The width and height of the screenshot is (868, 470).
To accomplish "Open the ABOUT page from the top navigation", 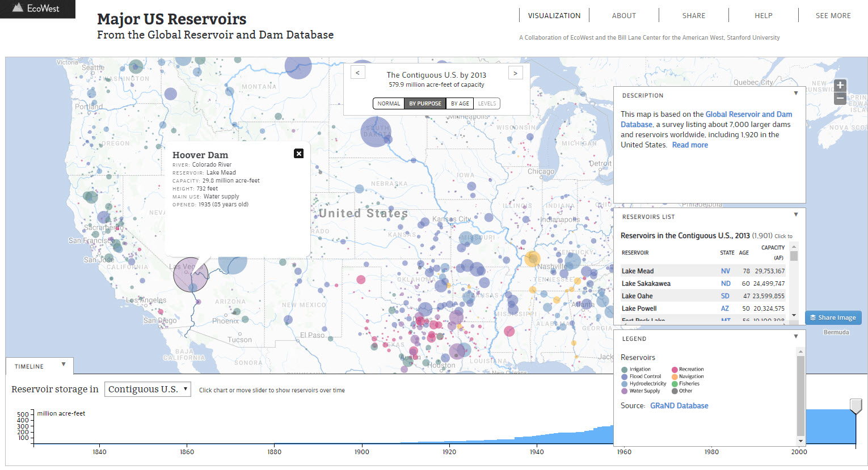I will [x=623, y=15].
